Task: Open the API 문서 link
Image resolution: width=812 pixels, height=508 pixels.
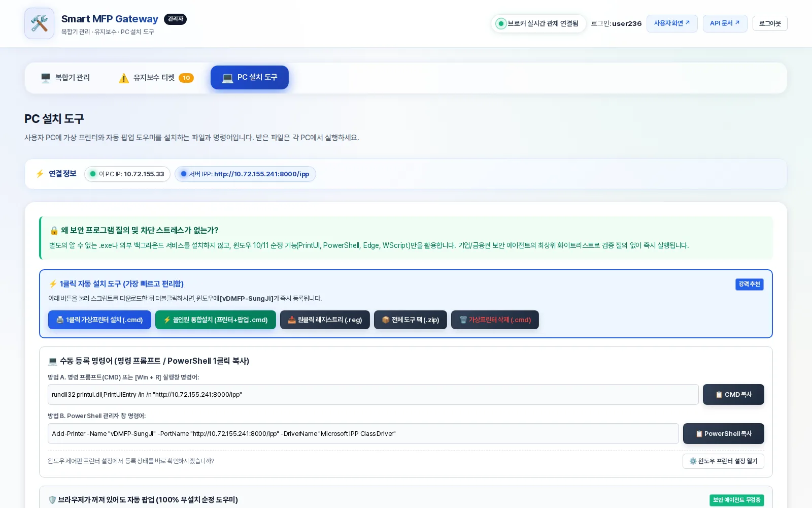Action: [x=725, y=23]
